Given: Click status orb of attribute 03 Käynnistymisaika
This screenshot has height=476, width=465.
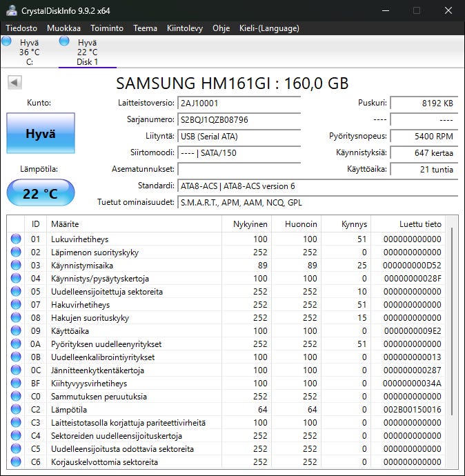Looking at the screenshot, I should pos(16,265).
